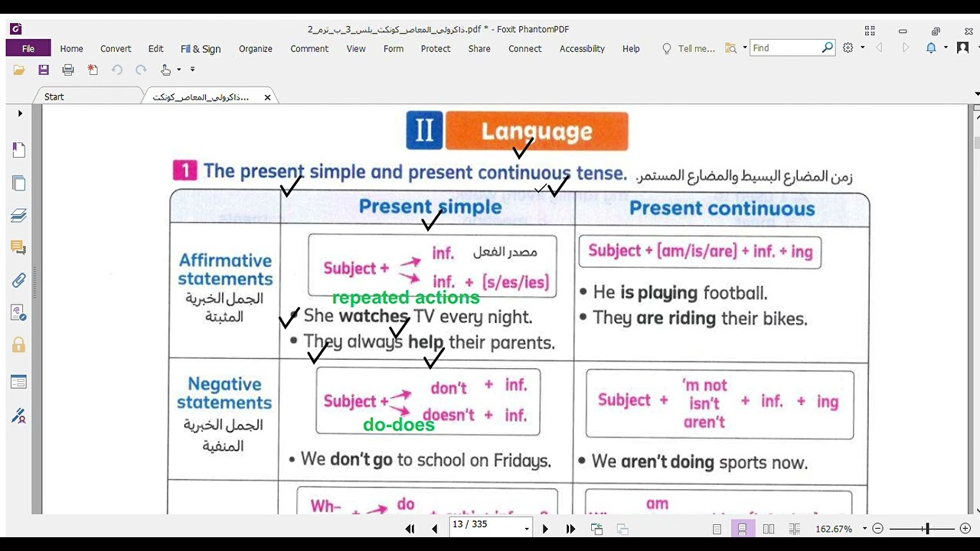
Task: Go to next find result arrow
Action: coord(906,47)
